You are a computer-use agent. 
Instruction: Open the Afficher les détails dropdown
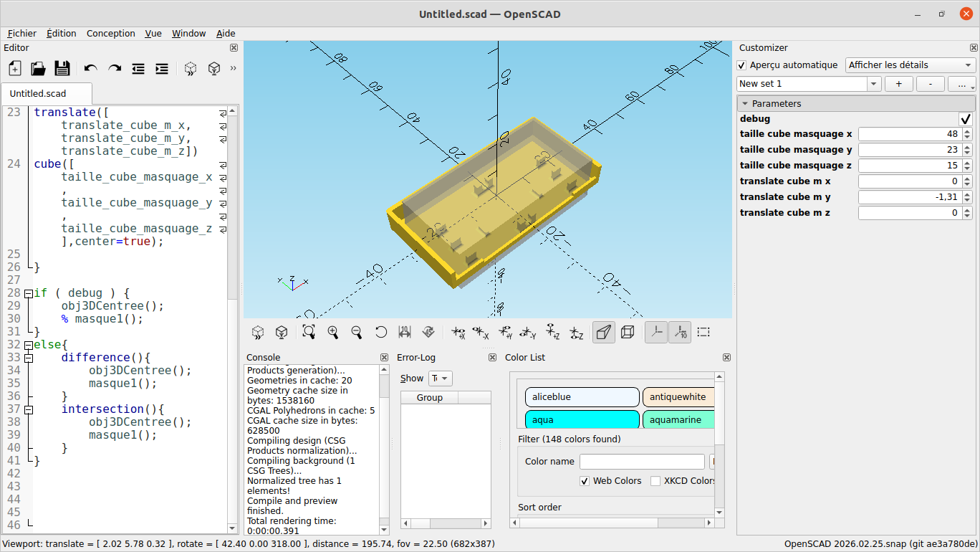[x=910, y=65]
